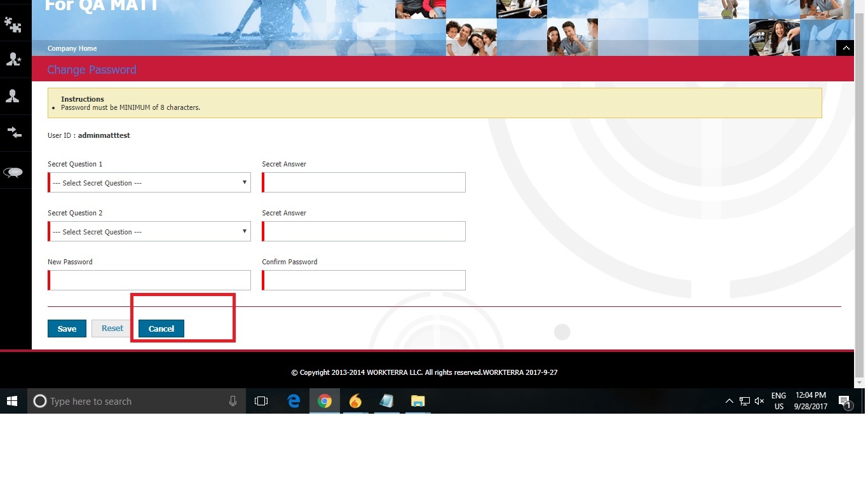The height and width of the screenshot is (488, 868).
Task: Click the person with star sidebar icon
Action: [13, 59]
